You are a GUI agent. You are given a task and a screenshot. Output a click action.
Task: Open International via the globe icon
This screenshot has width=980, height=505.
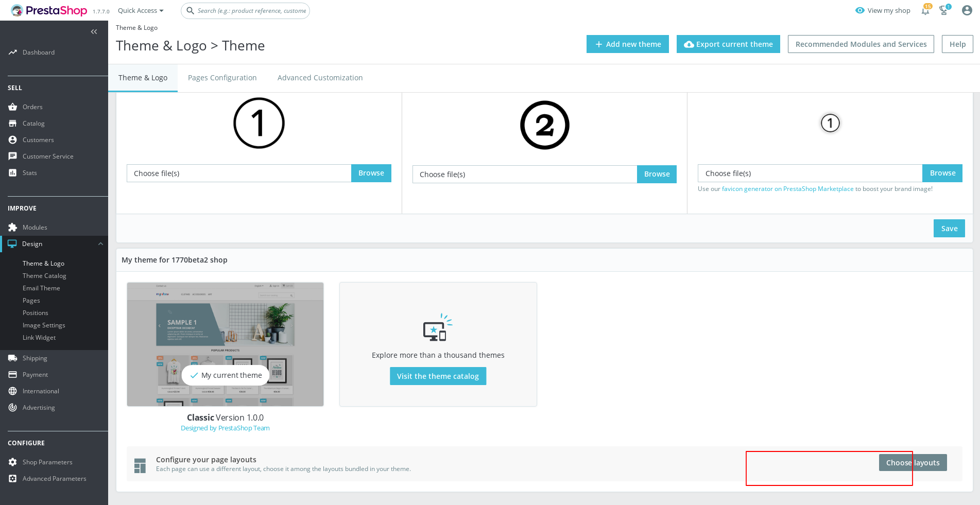tap(12, 391)
